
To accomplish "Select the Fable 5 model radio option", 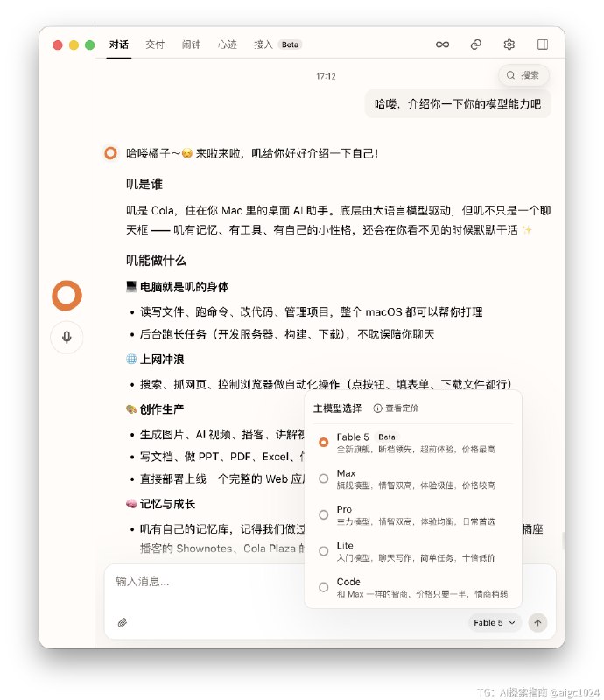I will point(323,442).
